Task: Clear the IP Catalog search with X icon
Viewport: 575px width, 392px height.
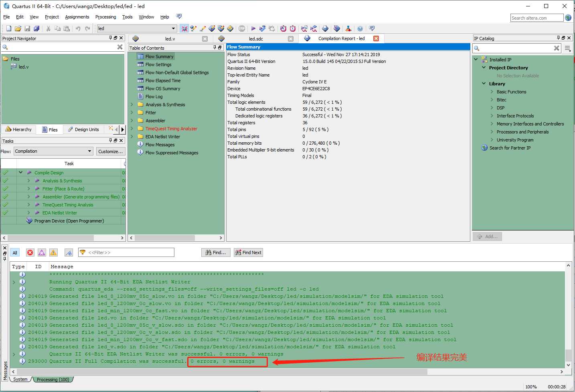Action: (x=557, y=48)
